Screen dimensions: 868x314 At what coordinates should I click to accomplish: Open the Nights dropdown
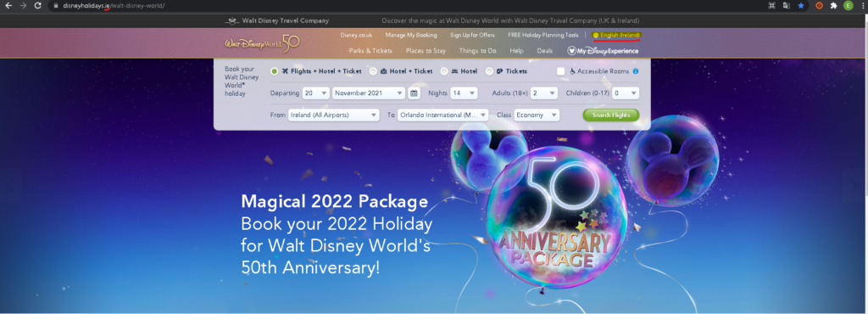[x=464, y=93]
